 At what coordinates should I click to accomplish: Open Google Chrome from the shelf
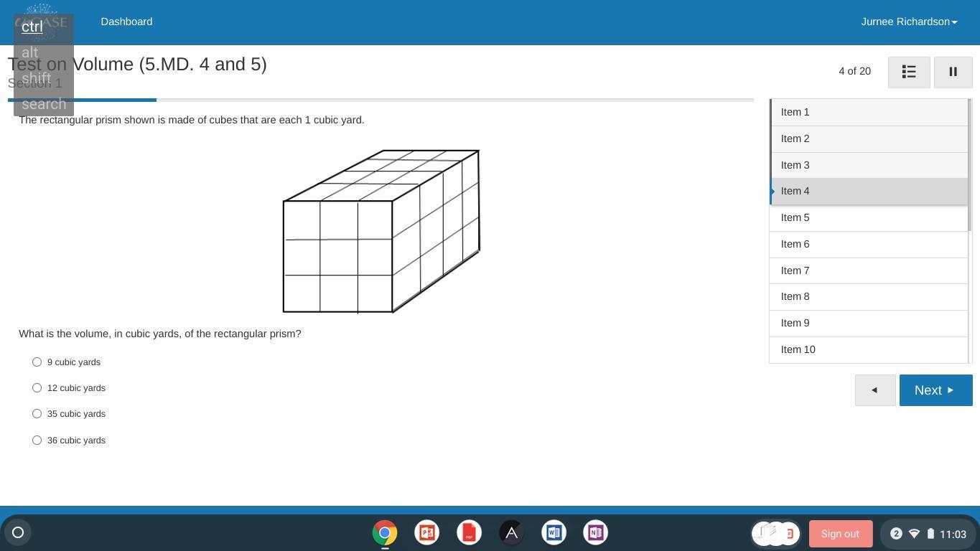385,533
